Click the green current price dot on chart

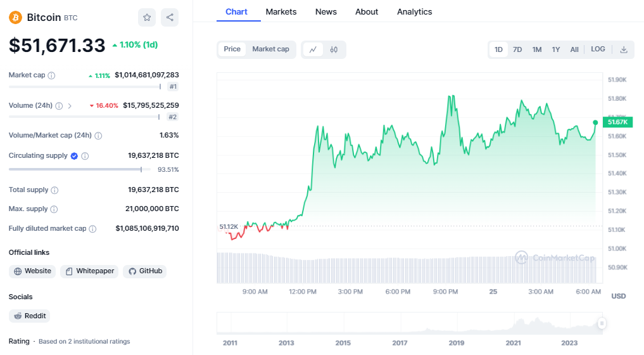pos(595,122)
